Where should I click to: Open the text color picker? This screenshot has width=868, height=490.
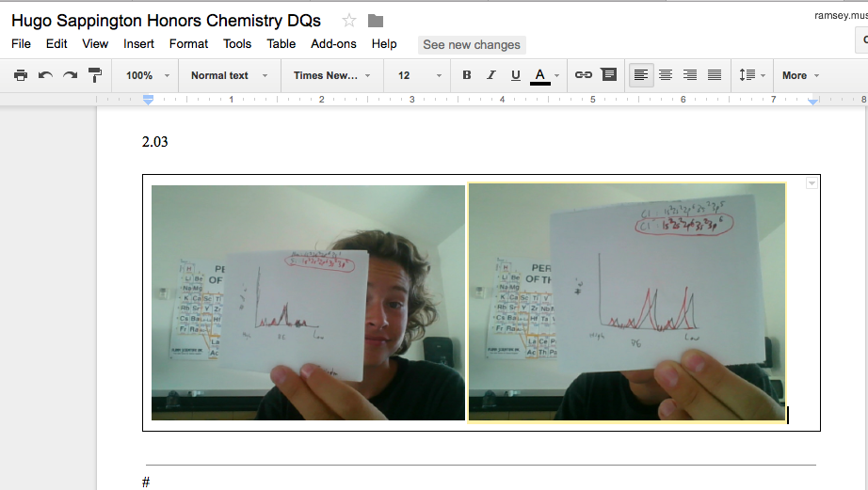545,76
